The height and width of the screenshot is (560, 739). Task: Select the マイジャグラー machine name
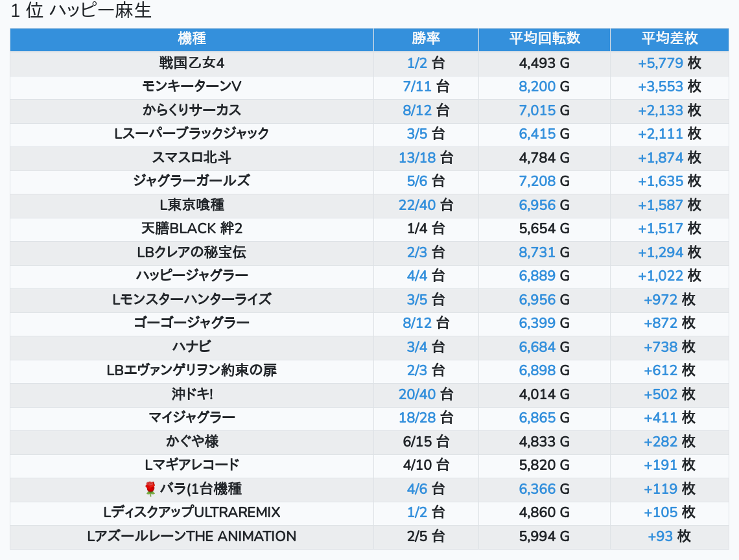pyautogui.click(x=192, y=417)
